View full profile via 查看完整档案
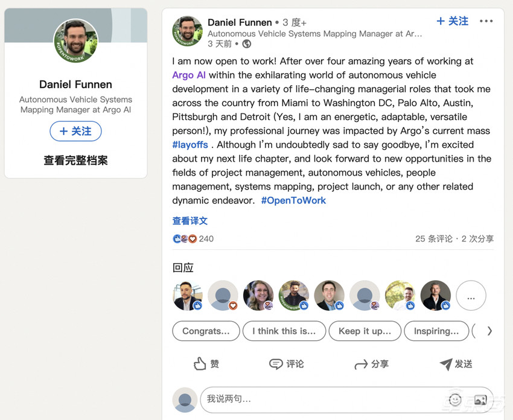Viewport: 513px width, 420px height. 75,161
